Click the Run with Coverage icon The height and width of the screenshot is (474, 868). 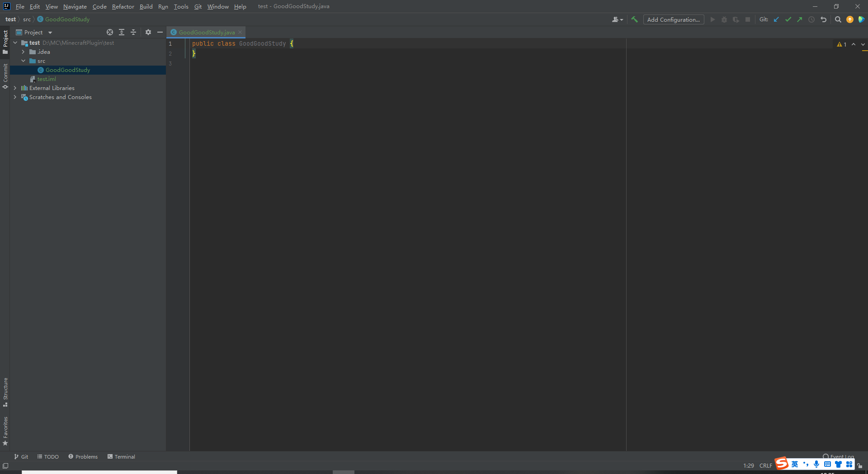[736, 19]
